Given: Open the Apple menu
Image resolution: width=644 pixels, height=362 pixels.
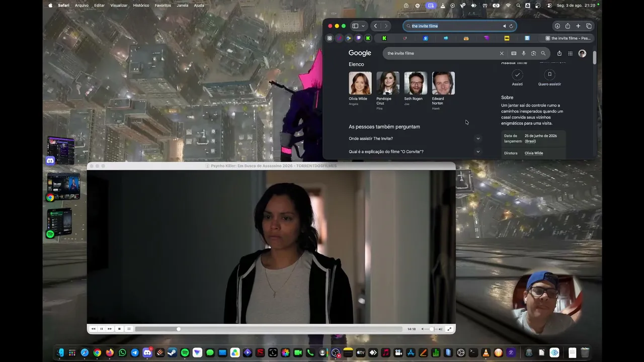Looking at the screenshot, I should [50, 6].
